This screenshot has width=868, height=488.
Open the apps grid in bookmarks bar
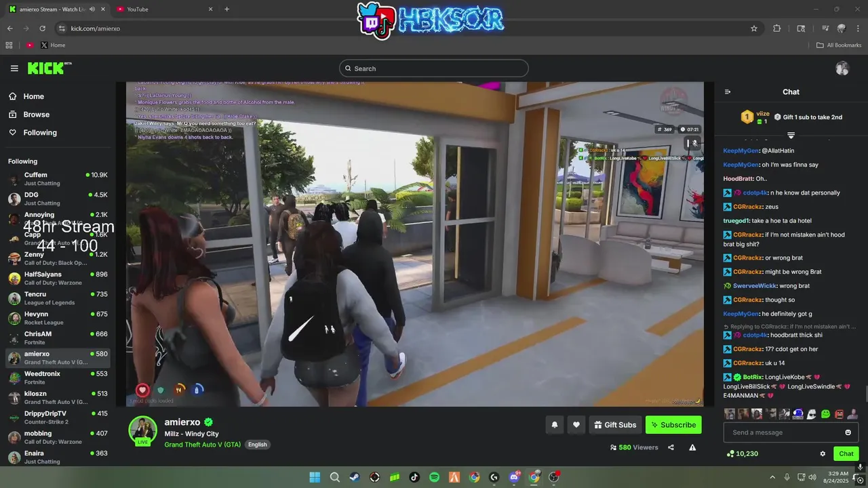[x=9, y=45]
